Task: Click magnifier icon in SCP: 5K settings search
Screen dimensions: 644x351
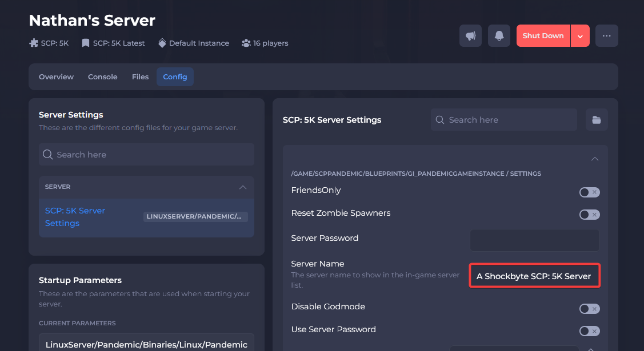Action: click(440, 120)
